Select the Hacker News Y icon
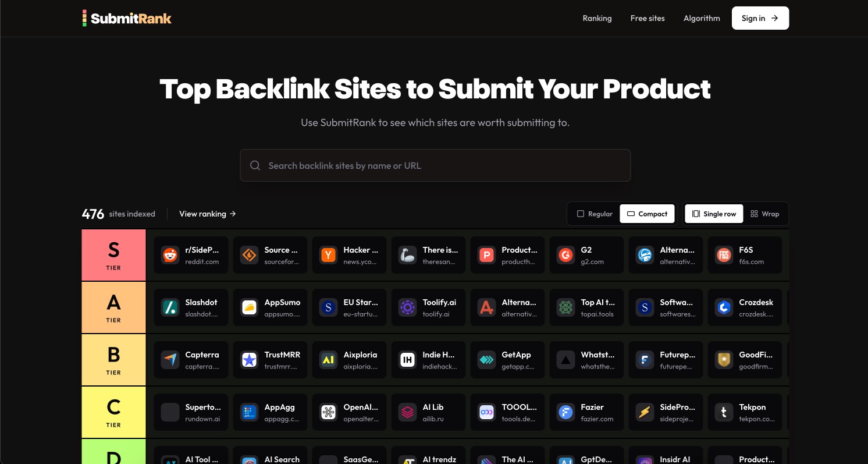Viewport: 868px width, 464px height. point(329,255)
